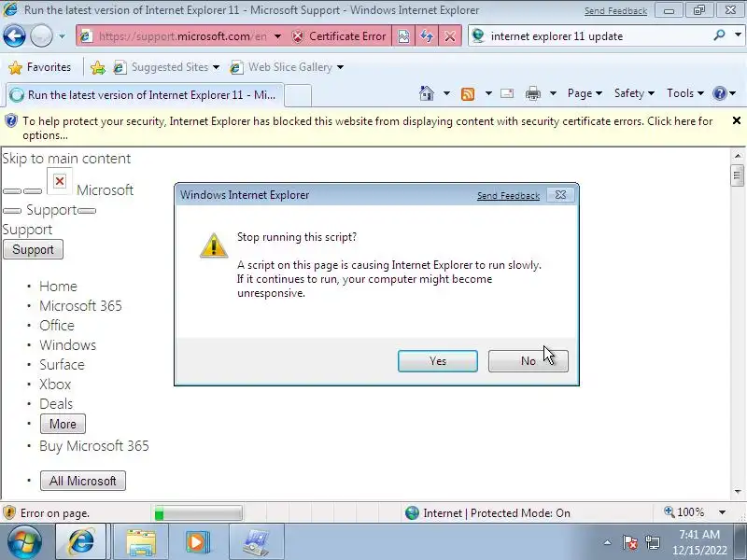The width and height of the screenshot is (747, 560).
Task: Open the Help question mark menu
Action: (725, 93)
